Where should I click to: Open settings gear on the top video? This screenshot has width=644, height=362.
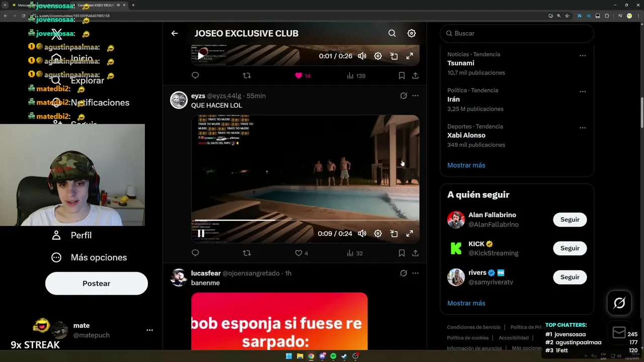(378, 56)
